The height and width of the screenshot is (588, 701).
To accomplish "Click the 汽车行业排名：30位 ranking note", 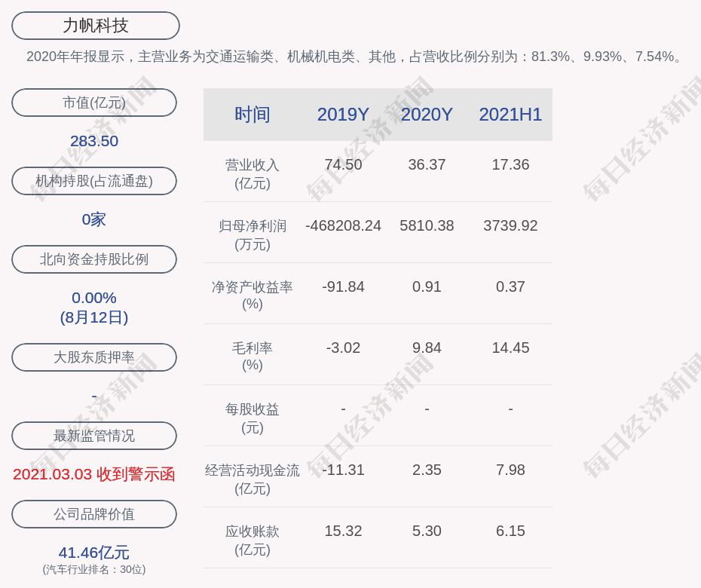I will pos(94,569).
